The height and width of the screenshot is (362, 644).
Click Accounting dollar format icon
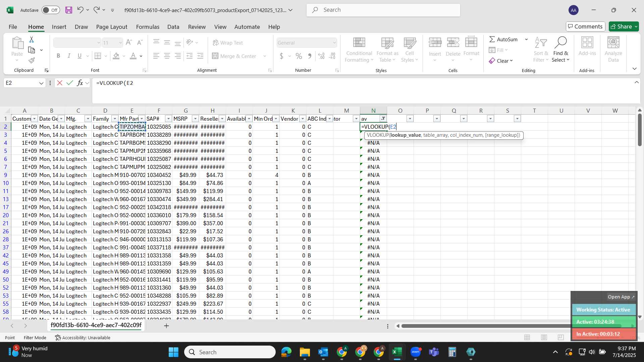[x=281, y=56]
